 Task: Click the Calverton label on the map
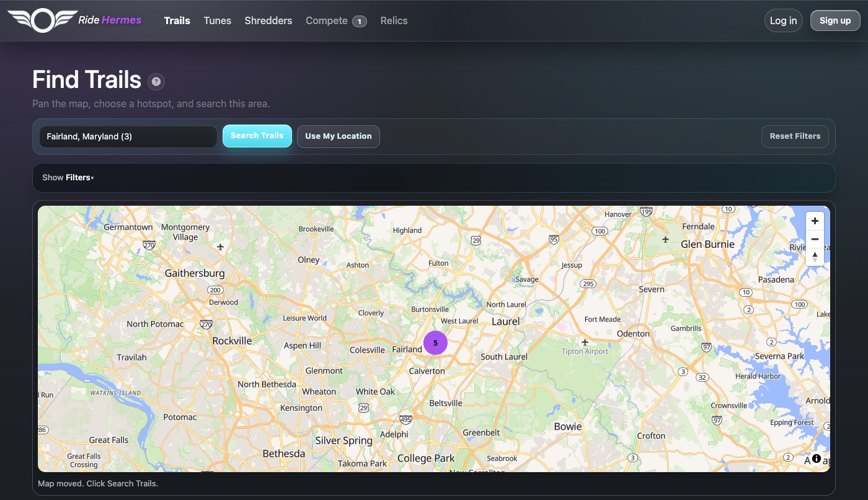[x=427, y=371]
